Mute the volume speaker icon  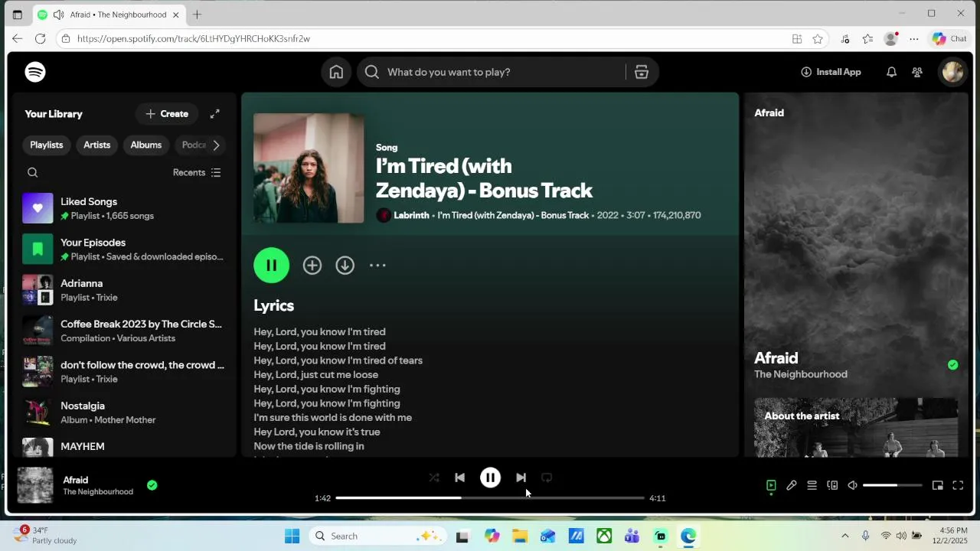(x=852, y=485)
